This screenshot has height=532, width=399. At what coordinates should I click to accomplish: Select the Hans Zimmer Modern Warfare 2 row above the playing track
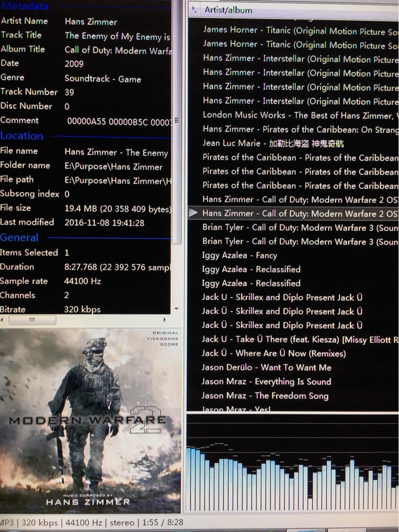coord(293,199)
